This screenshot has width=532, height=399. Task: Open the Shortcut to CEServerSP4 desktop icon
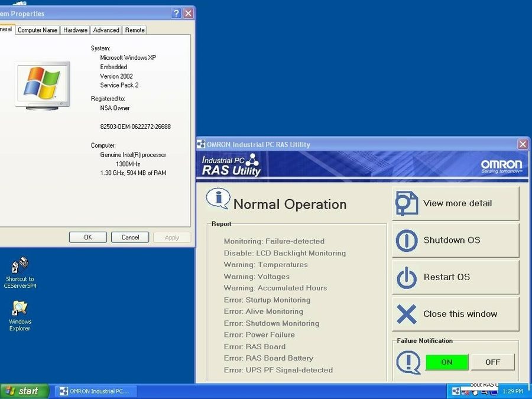pos(20,273)
